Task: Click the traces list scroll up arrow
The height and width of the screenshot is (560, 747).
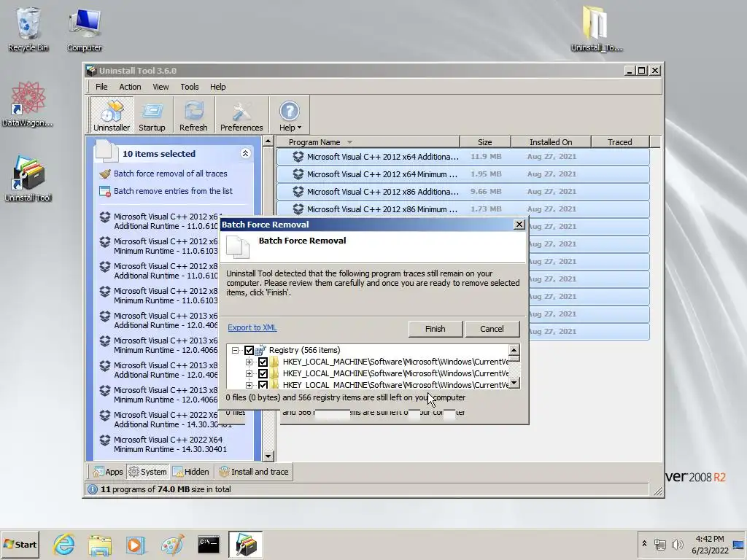Action: click(x=514, y=350)
